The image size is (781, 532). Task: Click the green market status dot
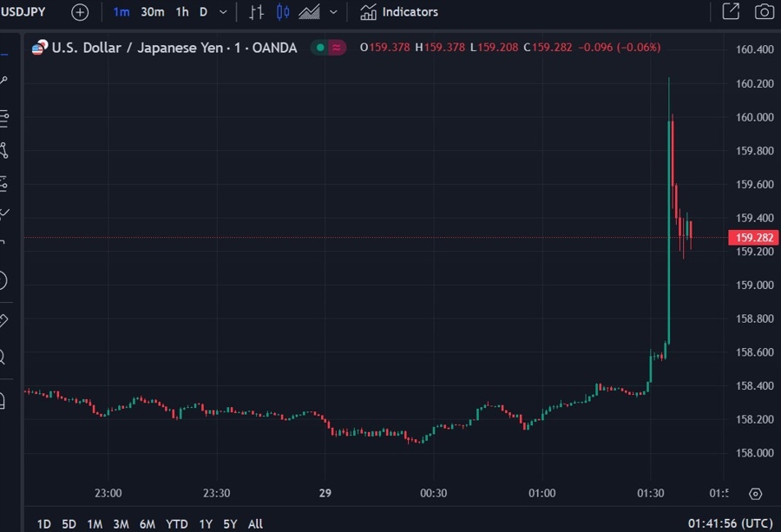[320, 48]
